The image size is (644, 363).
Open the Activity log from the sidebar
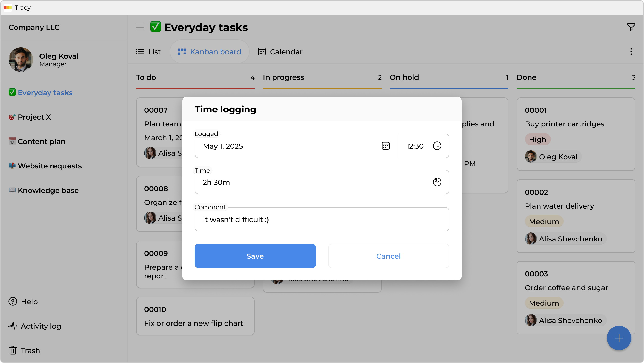click(x=41, y=326)
